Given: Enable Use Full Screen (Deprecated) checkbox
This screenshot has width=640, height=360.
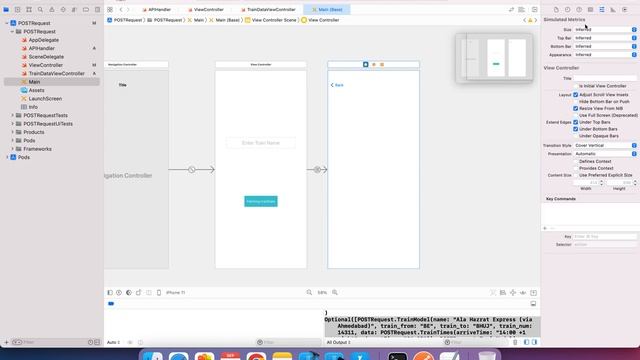Looking at the screenshot, I should (x=576, y=116).
